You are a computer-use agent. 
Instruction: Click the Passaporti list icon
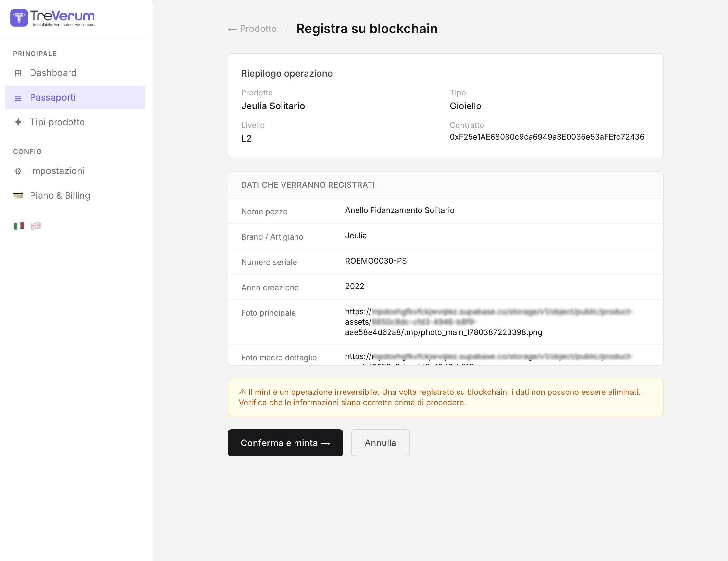(18, 98)
